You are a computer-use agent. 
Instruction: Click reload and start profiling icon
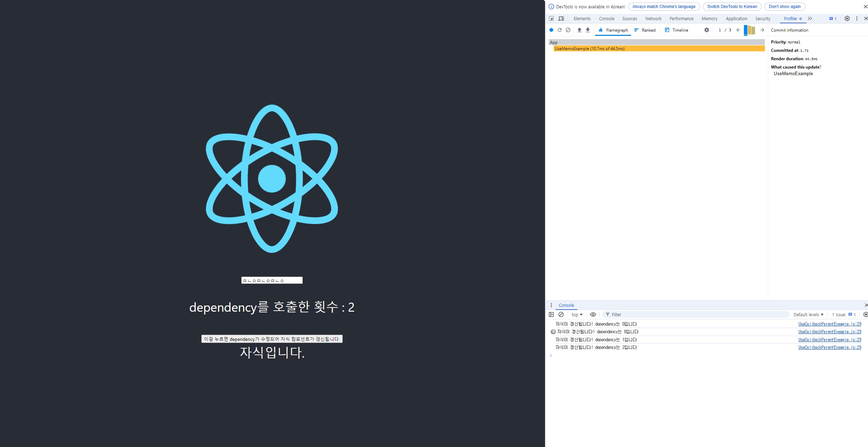[560, 30]
